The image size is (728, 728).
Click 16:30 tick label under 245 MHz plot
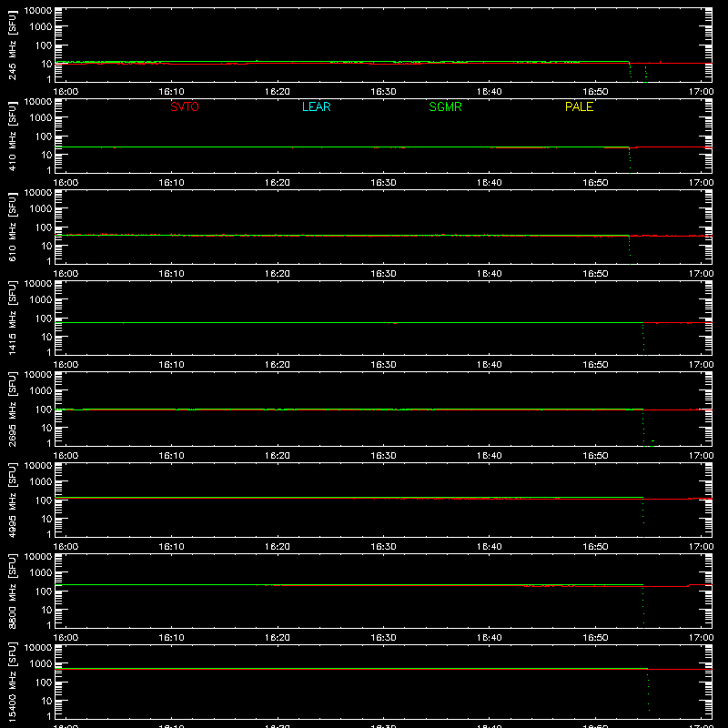(383, 92)
